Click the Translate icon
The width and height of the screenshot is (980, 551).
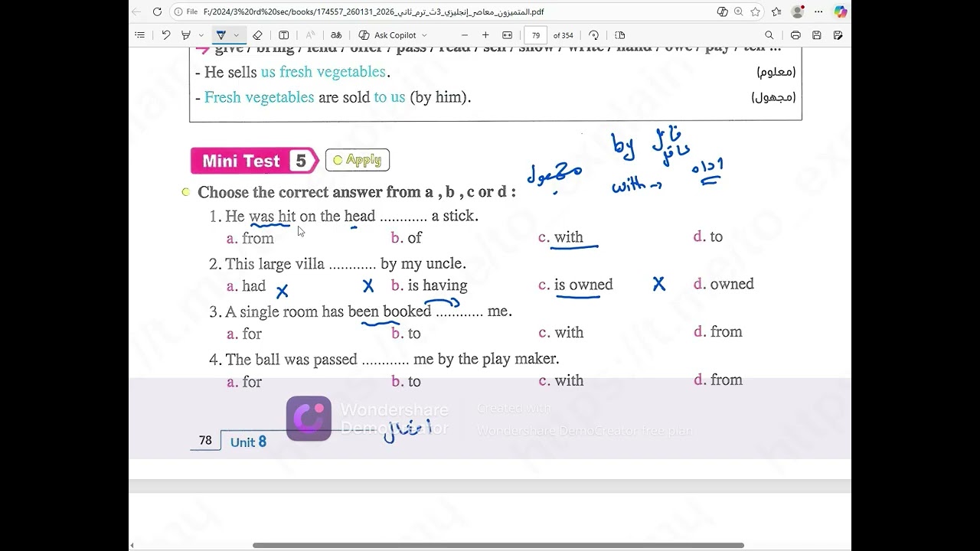336,35
